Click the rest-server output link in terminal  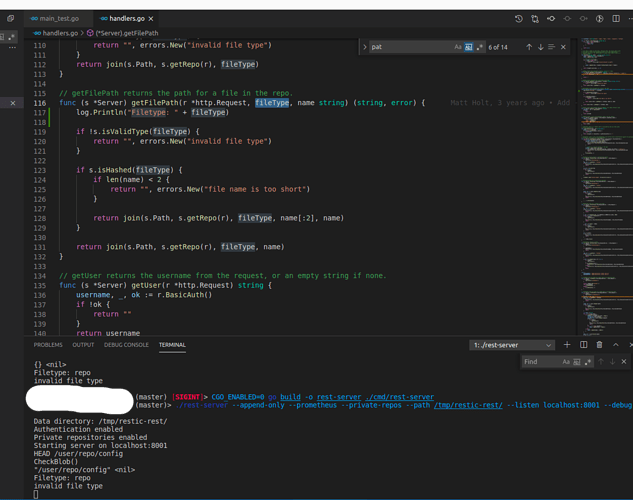[x=339, y=397]
